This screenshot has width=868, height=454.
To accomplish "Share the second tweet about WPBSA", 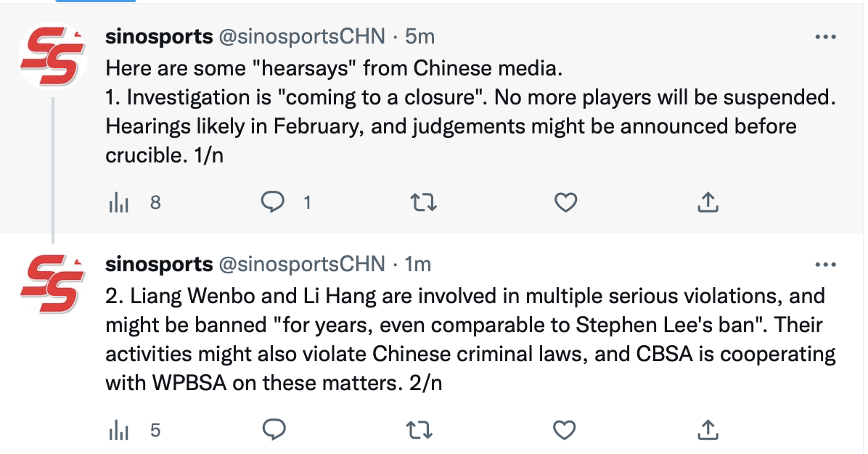I will [x=708, y=431].
